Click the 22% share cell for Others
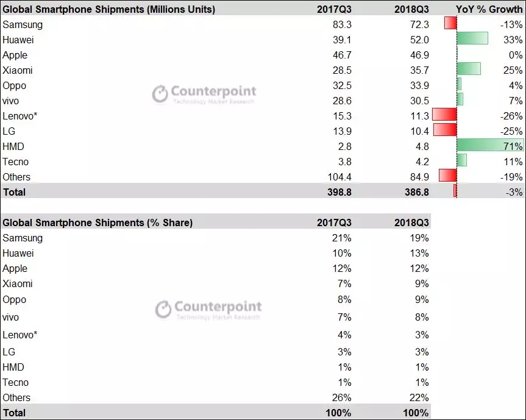The image size is (526, 420). [x=419, y=397]
